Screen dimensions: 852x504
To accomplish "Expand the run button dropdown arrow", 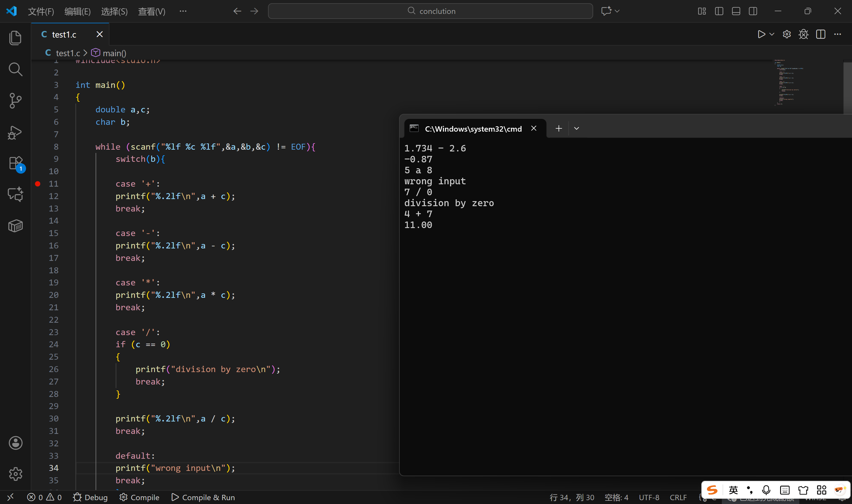I will tap(772, 34).
